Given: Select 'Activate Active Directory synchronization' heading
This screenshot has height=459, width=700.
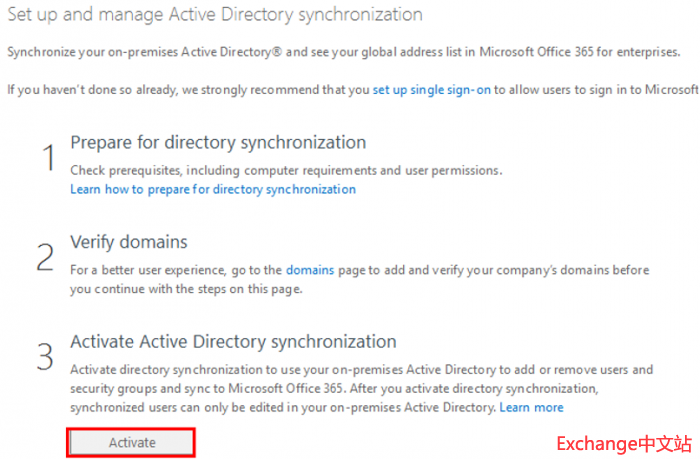Looking at the screenshot, I should tap(233, 341).
